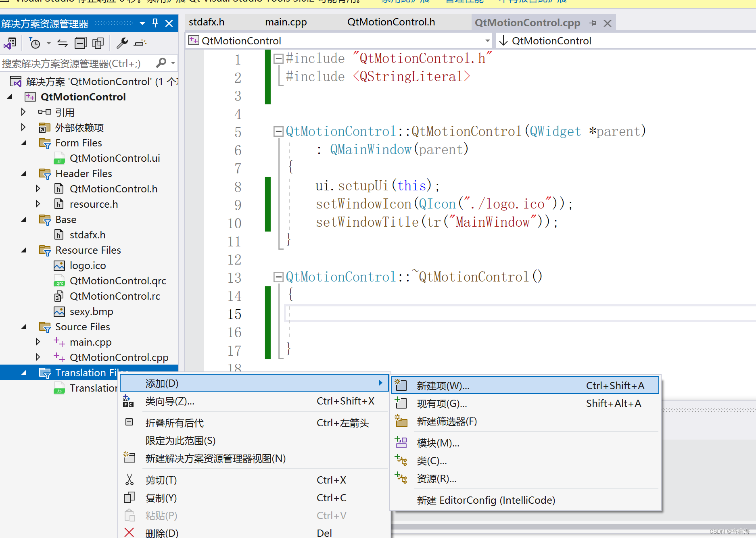Close the QtMotionControl.cpp tab
756x538 pixels.
[x=608, y=23]
